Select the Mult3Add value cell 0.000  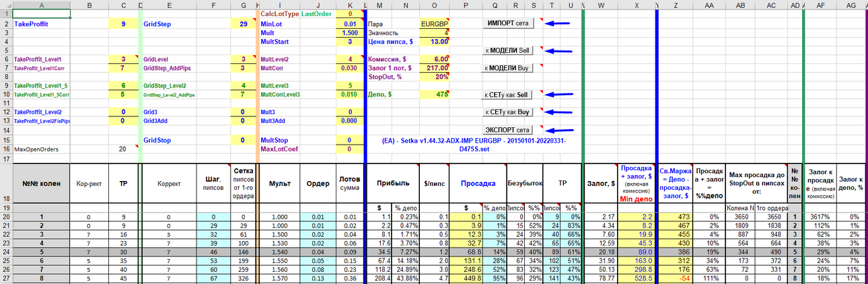[x=349, y=121]
